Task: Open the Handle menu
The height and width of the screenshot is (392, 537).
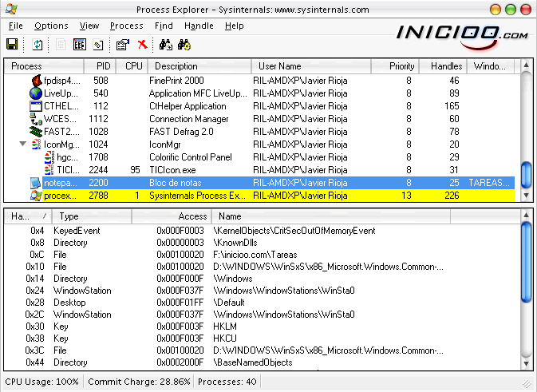Action: [199, 26]
